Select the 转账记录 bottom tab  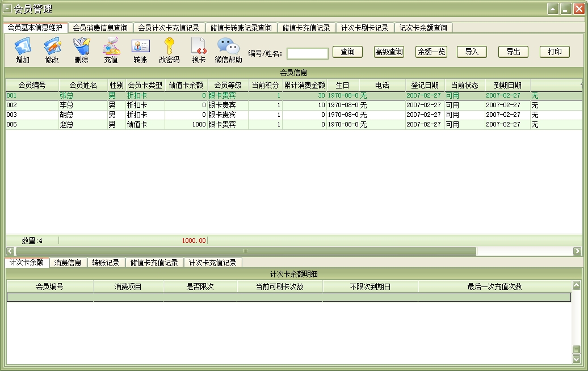coord(106,263)
